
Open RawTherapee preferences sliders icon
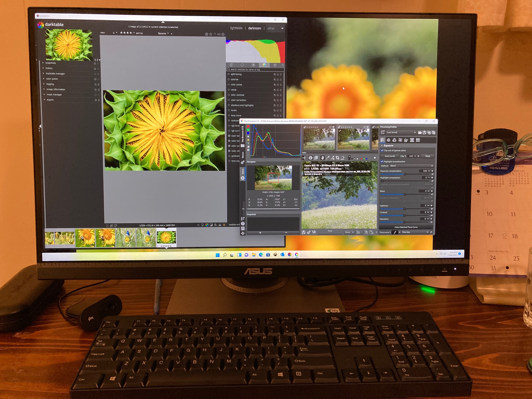243,229
